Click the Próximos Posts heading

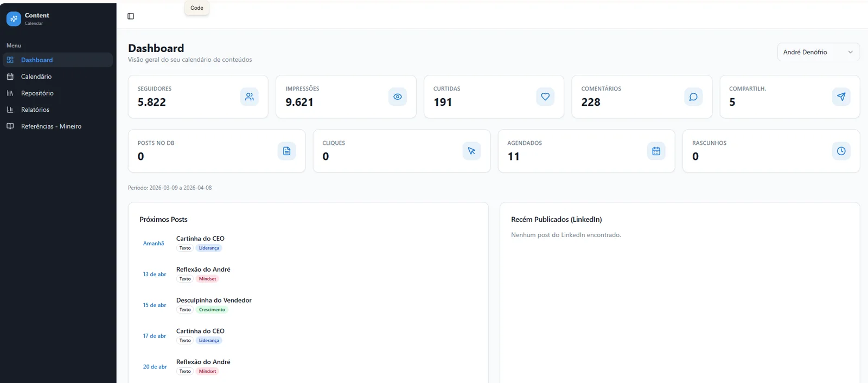pos(163,219)
